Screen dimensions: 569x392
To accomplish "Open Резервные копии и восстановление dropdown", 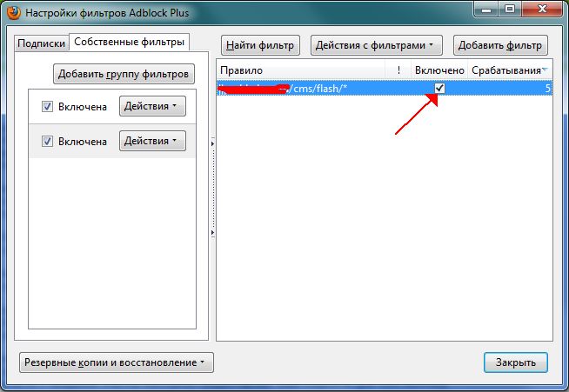I will click(x=117, y=362).
